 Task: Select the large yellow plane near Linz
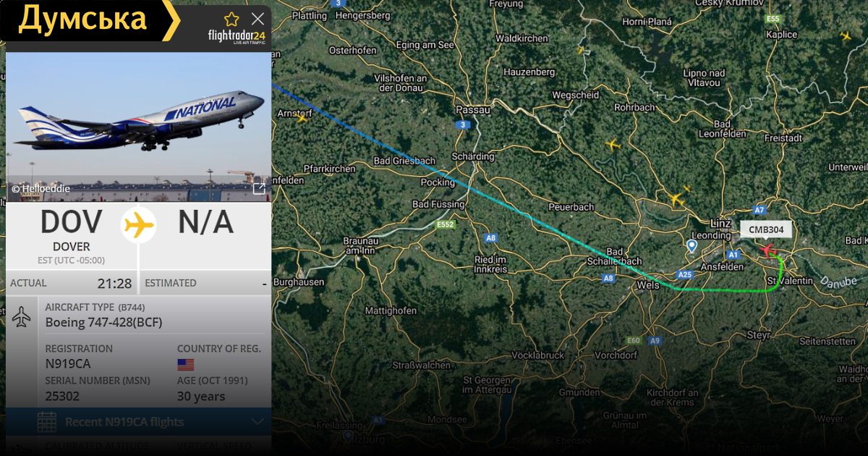pyautogui.click(x=677, y=198)
